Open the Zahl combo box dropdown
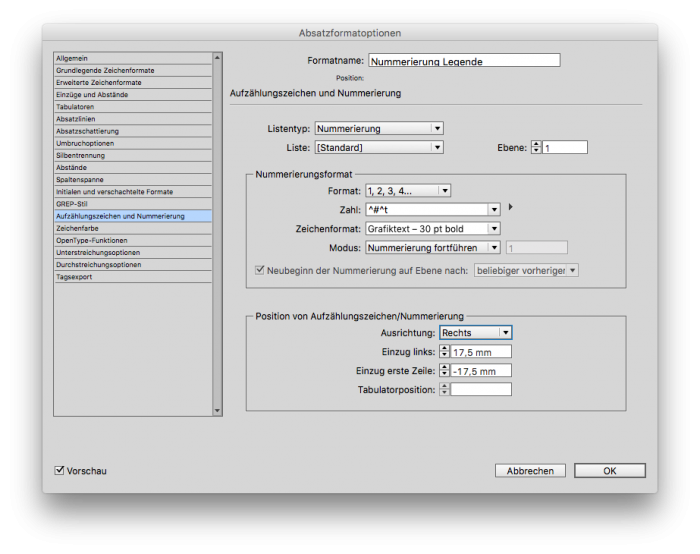This screenshot has height=554, width=700. click(x=494, y=209)
